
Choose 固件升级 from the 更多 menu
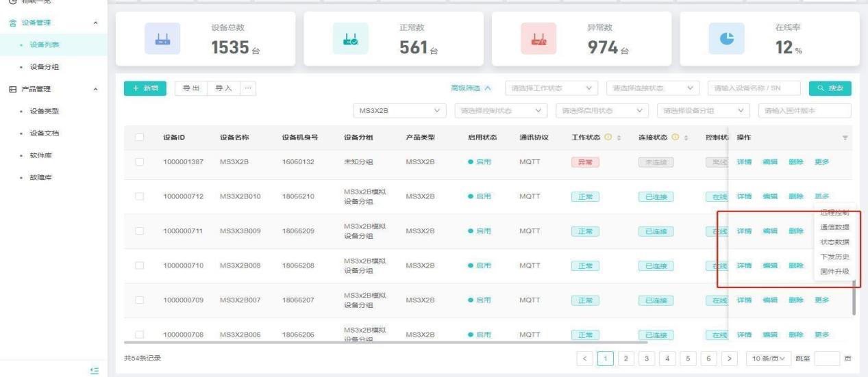[834, 272]
